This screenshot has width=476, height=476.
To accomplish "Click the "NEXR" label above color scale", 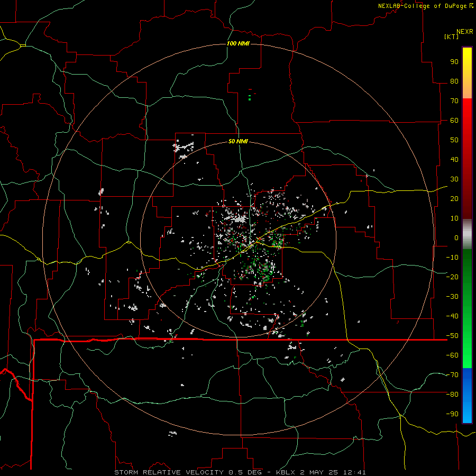I will pos(464,32).
